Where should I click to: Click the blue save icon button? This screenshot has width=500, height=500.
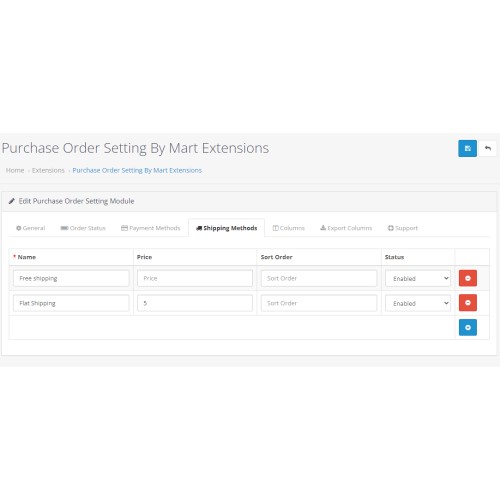click(467, 148)
